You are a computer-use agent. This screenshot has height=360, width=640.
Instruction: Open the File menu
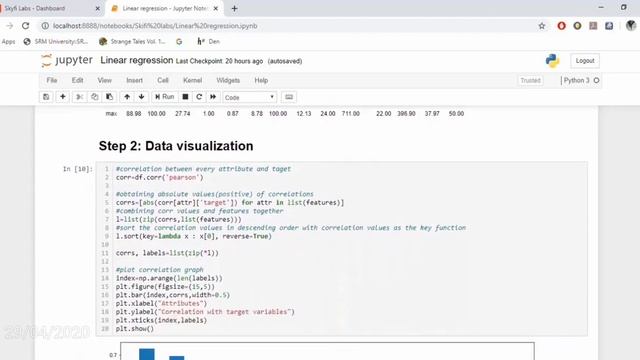(52, 80)
